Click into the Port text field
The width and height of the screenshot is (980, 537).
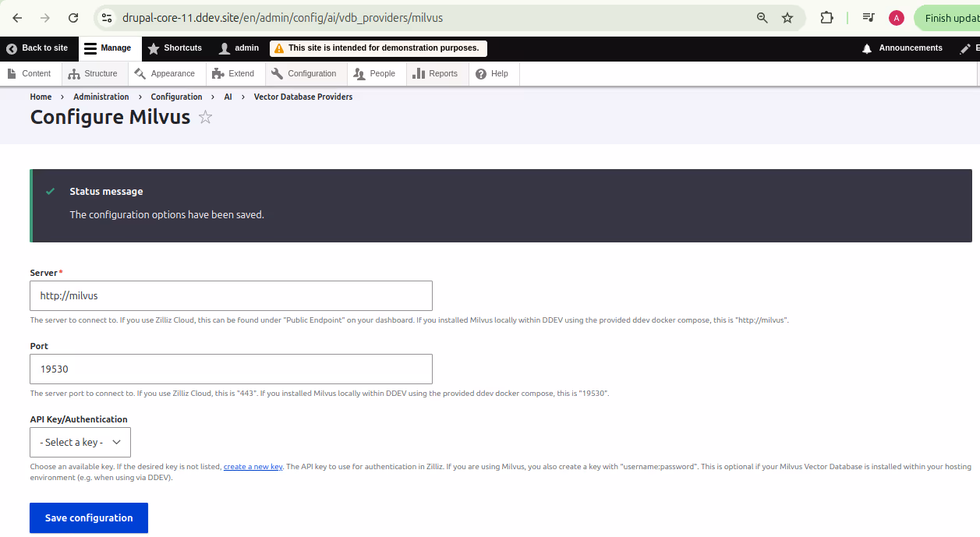click(x=231, y=369)
